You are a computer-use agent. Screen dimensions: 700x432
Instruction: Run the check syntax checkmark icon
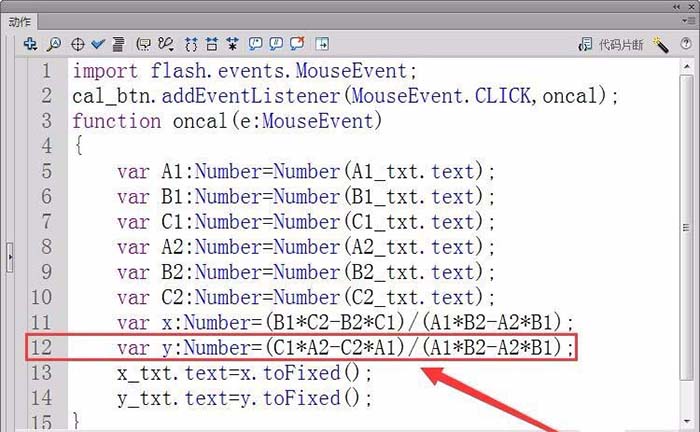pos(98,44)
